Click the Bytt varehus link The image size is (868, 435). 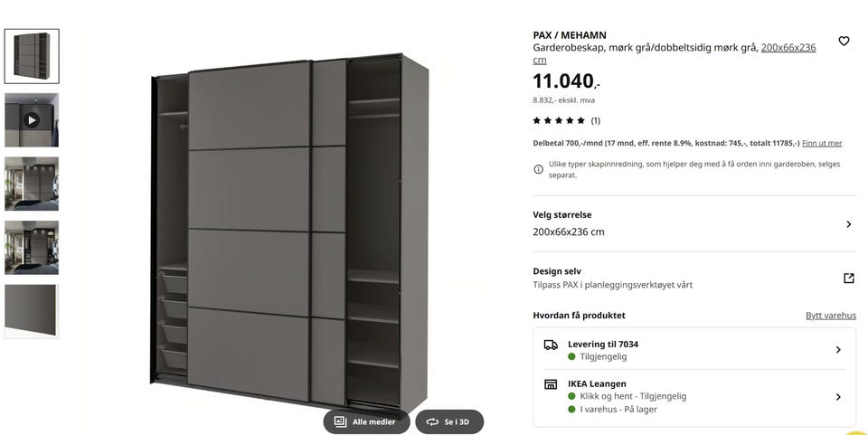coord(830,316)
